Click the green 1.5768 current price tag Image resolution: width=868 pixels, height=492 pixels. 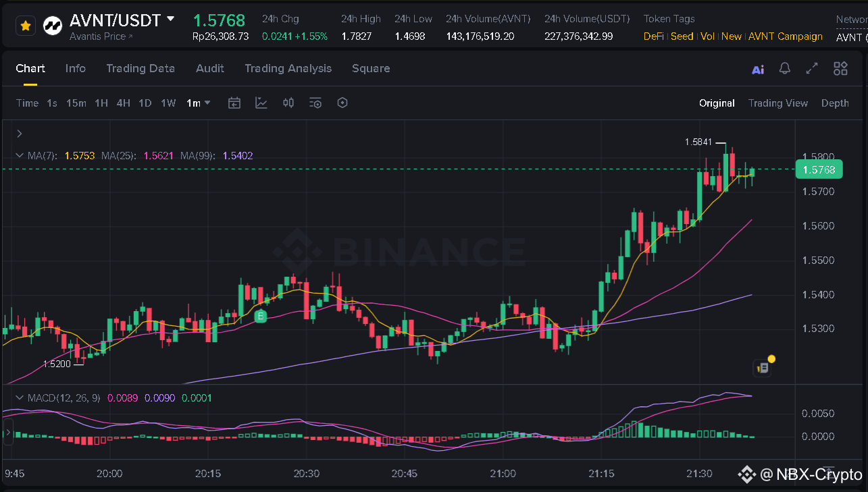(x=819, y=169)
